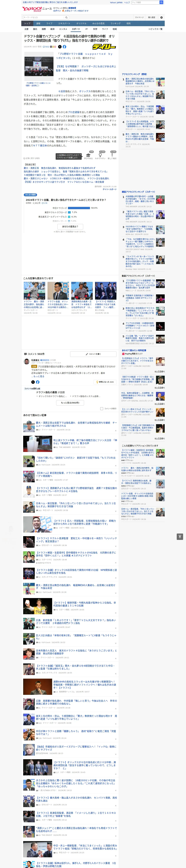Screen dimensions: 186x868
Task: Open 松倉雄太 commenter avatar
Action: (27, 361)
